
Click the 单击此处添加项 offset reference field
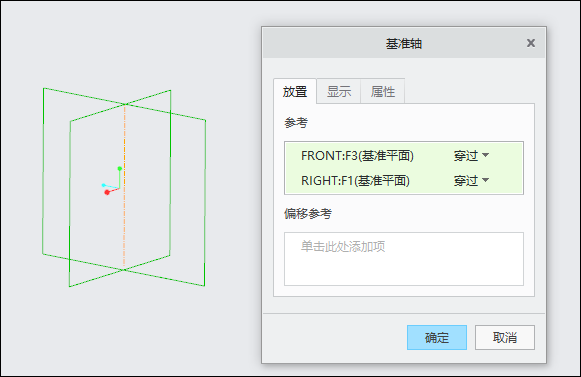click(404, 259)
